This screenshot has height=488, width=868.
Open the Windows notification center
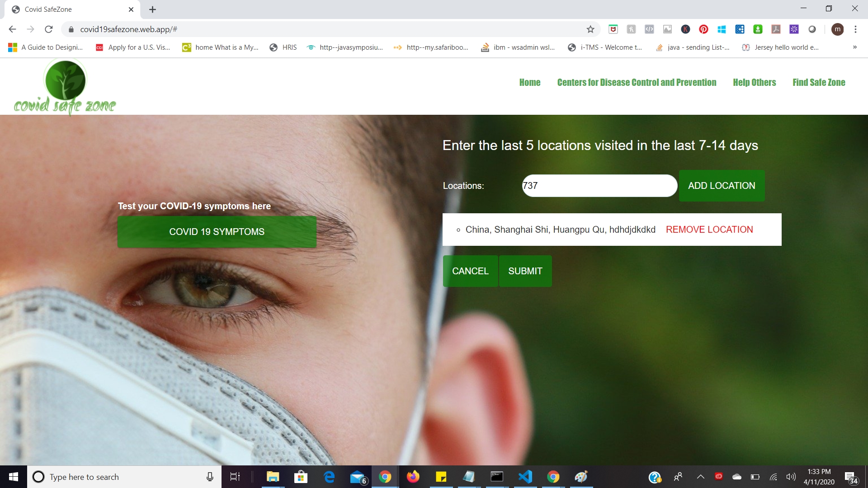click(851, 478)
